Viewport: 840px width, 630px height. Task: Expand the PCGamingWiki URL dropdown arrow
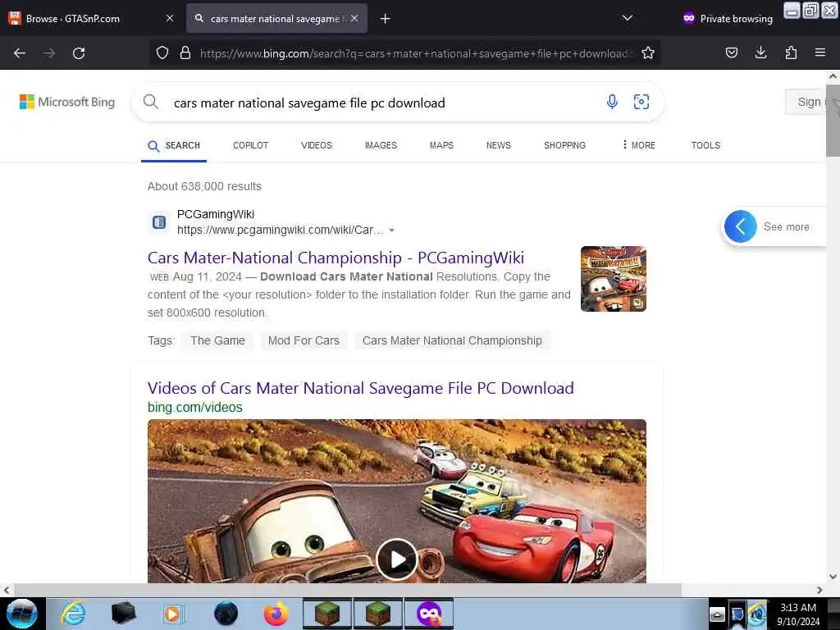391,231
